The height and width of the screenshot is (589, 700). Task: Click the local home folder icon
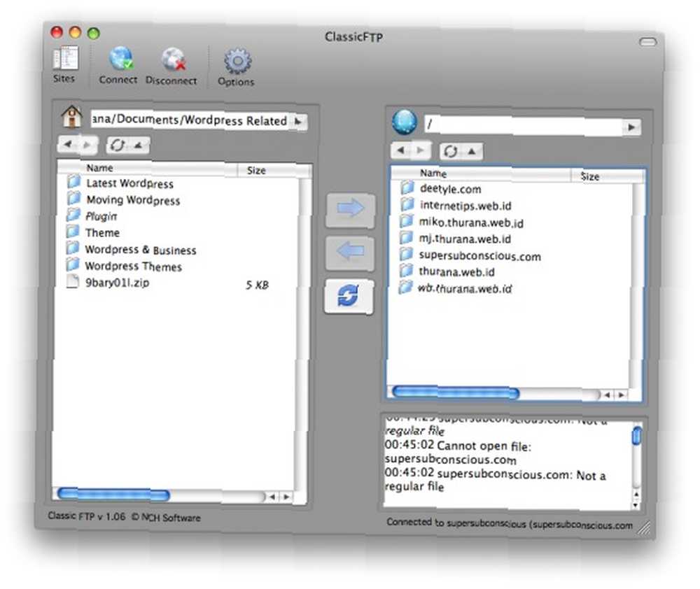pyautogui.click(x=72, y=116)
